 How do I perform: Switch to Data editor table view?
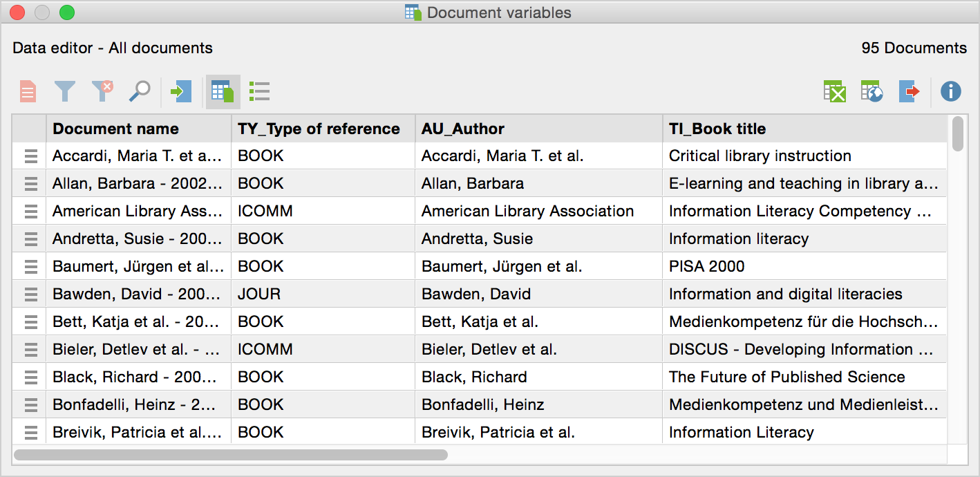(x=223, y=91)
